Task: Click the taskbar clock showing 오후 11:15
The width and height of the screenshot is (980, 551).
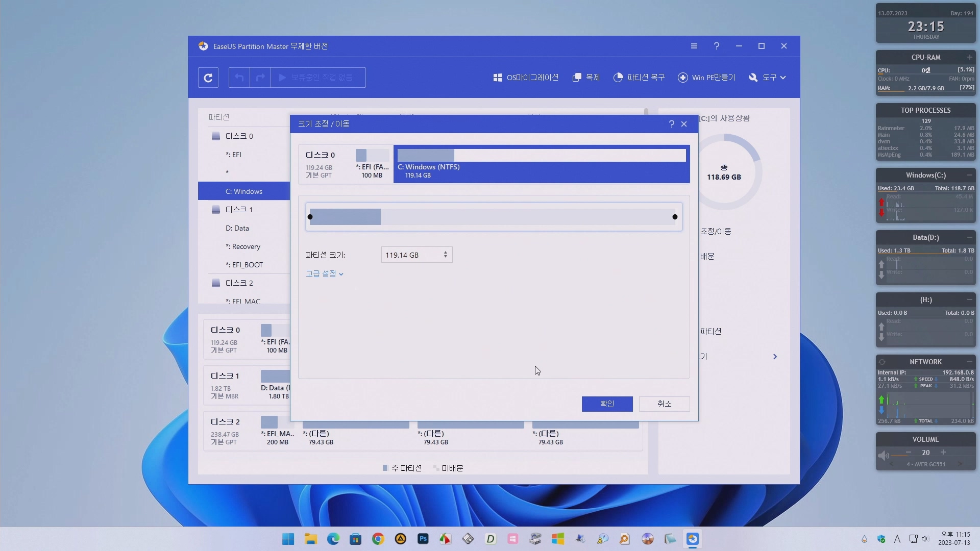Action: click(954, 539)
